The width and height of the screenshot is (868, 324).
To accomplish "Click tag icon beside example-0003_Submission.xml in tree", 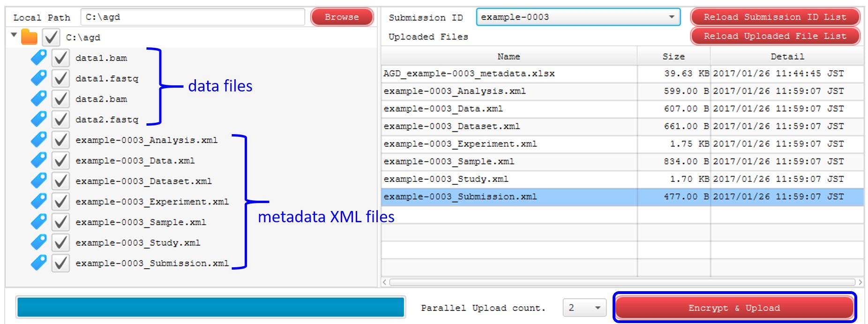I will coord(38,263).
